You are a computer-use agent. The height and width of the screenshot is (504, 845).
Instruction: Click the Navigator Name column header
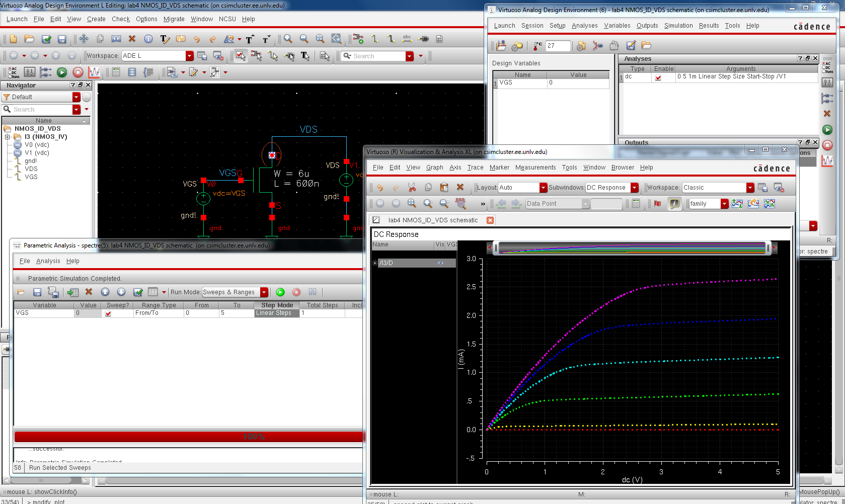(x=44, y=121)
